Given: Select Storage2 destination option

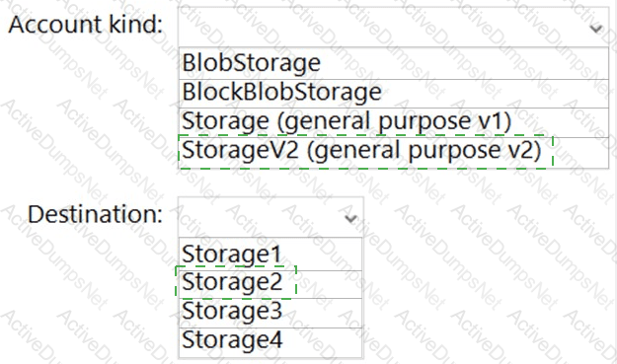Looking at the screenshot, I should [x=270, y=285].
